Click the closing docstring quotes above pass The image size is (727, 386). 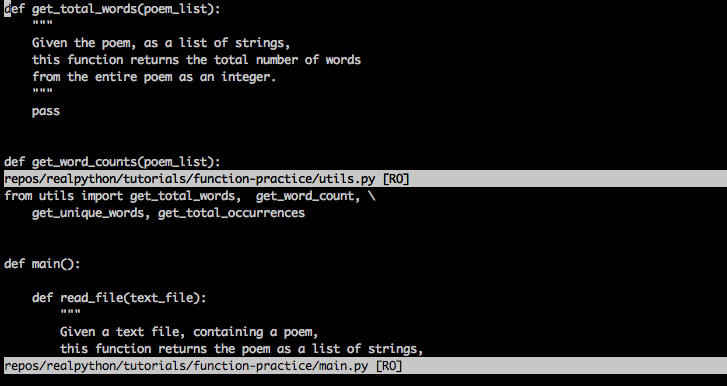pyautogui.click(x=42, y=91)
